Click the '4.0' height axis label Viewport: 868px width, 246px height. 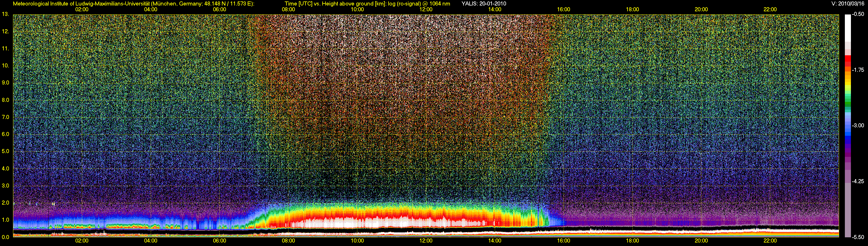pyautogui.click(x=5, y=168)
